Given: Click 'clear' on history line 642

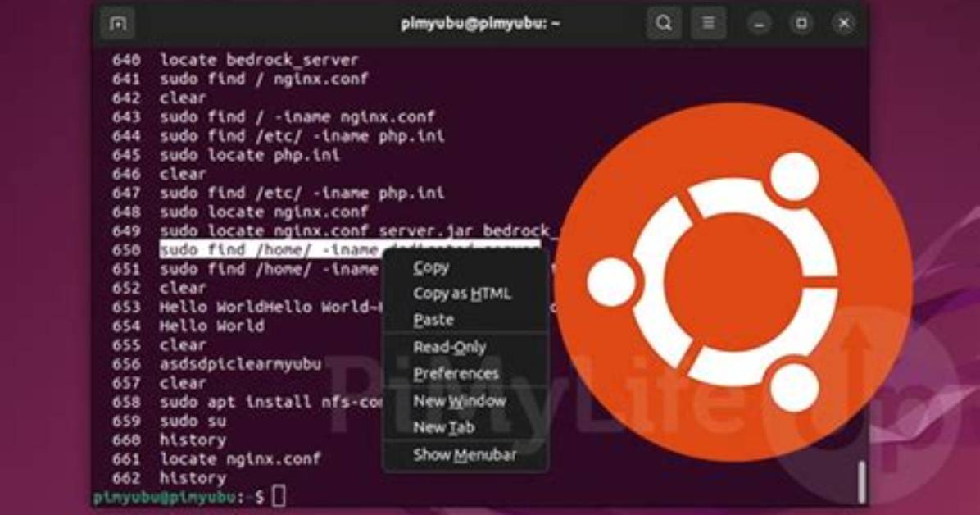Looking at the screenshot, I should point(183,98).
